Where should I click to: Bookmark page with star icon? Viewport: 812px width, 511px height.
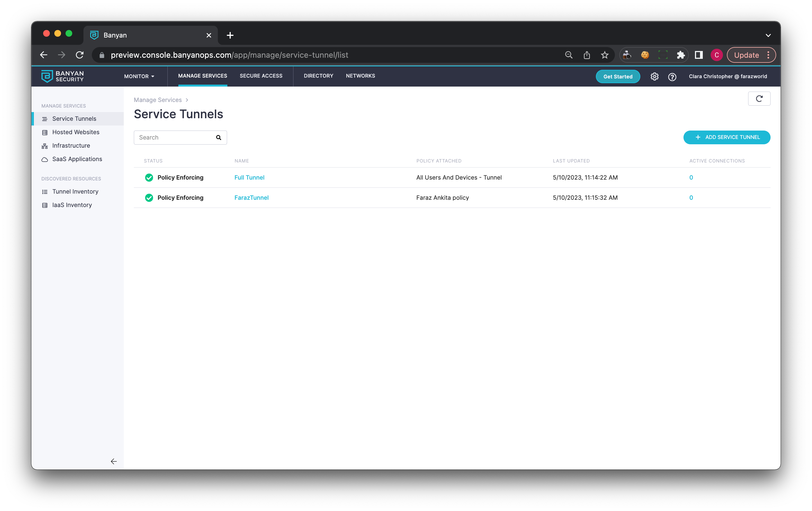(605, 55)
